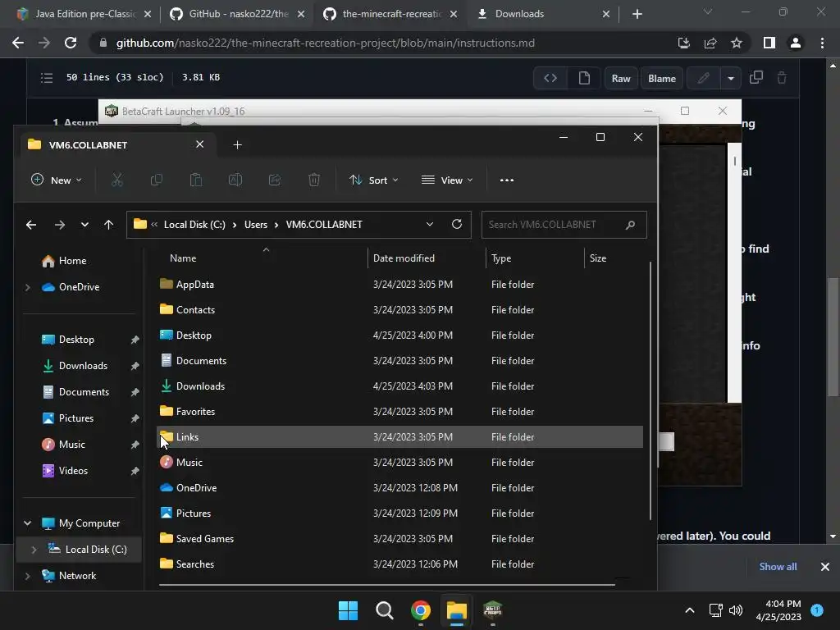840x630 pixels.
Task: Expand Local Disk (C:) tree node
Action: pyautogui.click(x=34, y=550)
